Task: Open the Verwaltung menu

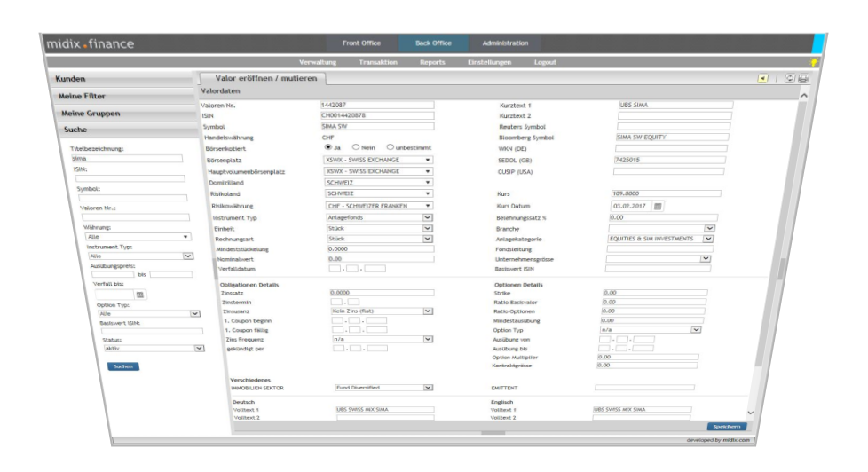Action: [x=318, y=62]
